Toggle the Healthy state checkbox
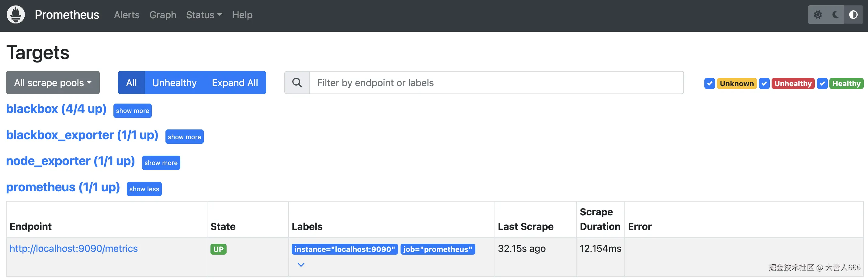 pyautogui.click(x=822, y=83)
